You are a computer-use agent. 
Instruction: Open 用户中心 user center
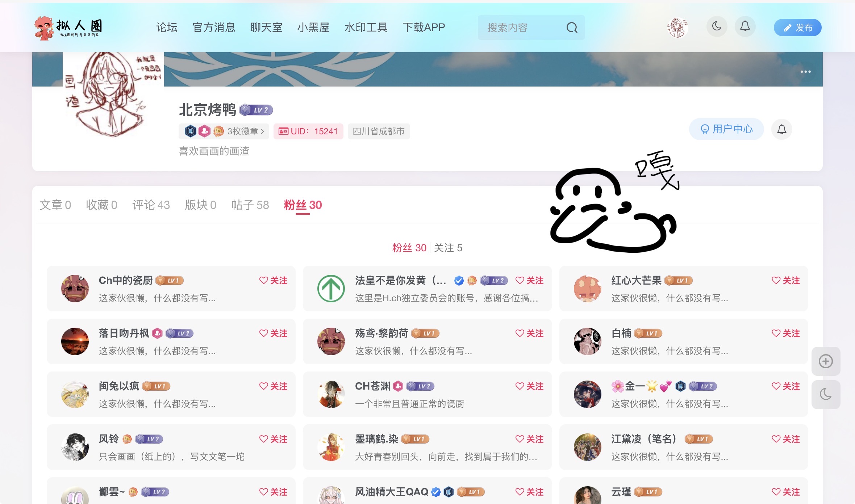pos(726,129)
